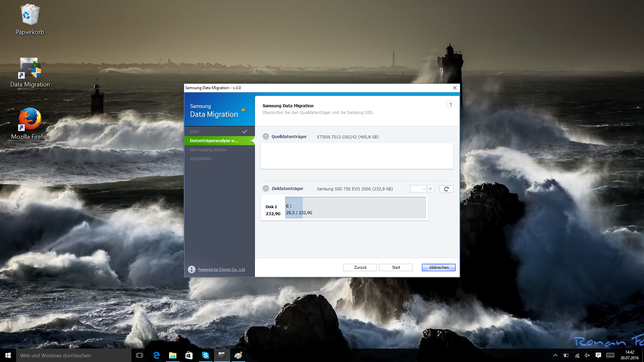644x362 pixels.
Task: Select the Mozilla Firefox desktop shortcut
Action: (x=30, y=124)
